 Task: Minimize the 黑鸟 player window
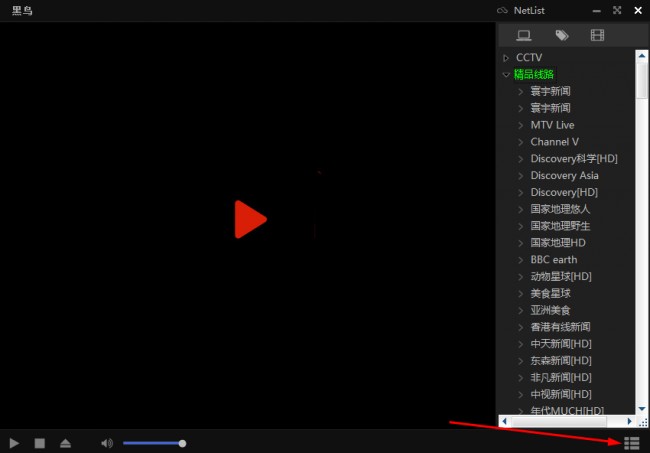coord(597,11)
